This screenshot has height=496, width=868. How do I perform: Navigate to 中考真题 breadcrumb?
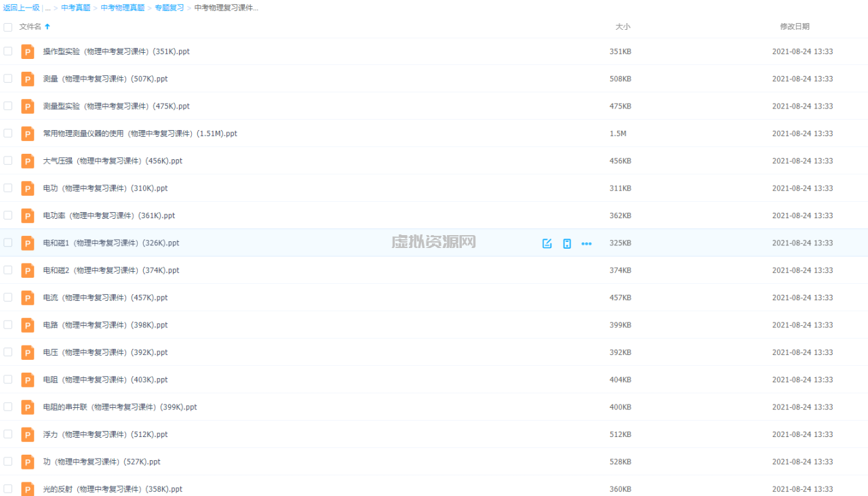point(75,8)
